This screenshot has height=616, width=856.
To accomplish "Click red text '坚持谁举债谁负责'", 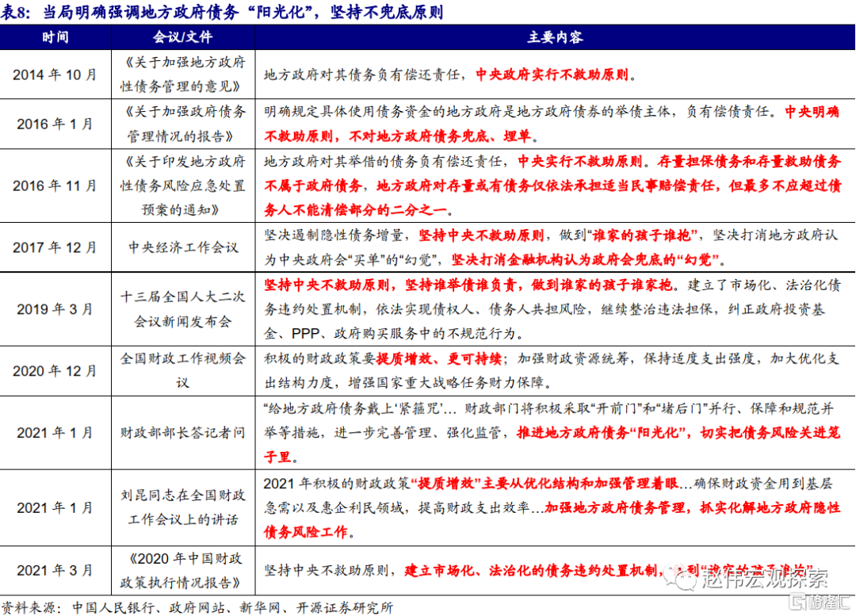I will (x=460, y=285).
